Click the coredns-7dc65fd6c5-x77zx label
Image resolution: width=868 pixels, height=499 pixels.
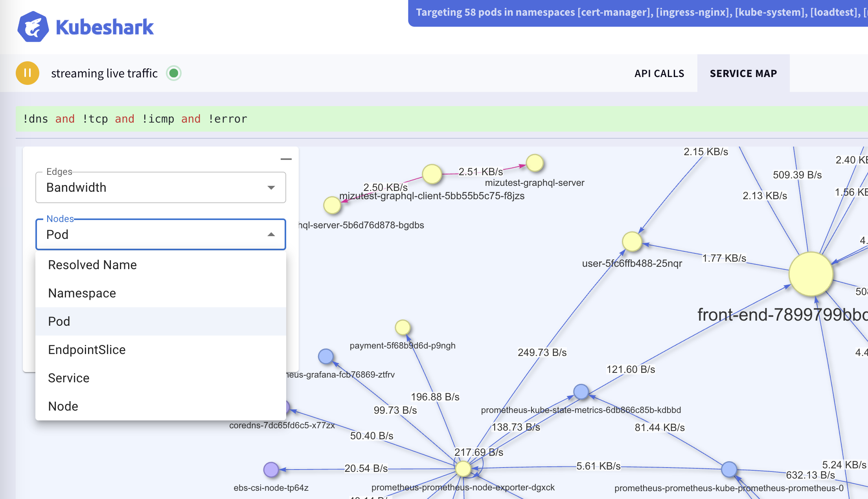[x=282, y=425]
